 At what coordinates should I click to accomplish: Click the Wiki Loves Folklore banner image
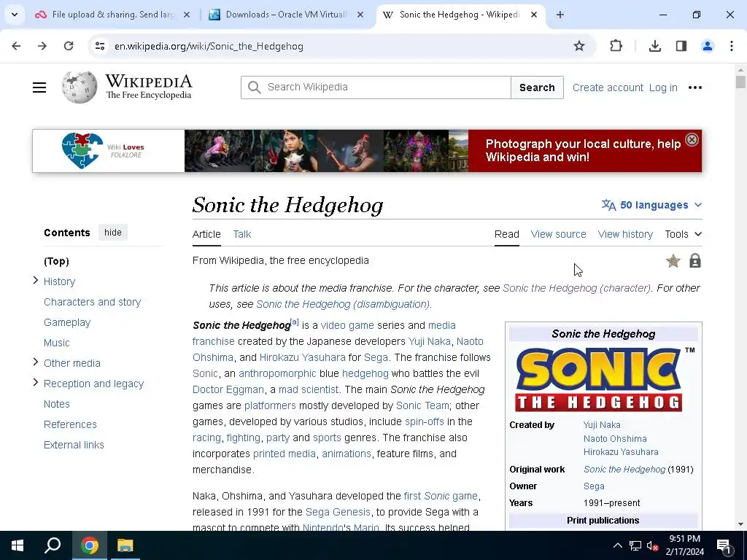(367, 151)
